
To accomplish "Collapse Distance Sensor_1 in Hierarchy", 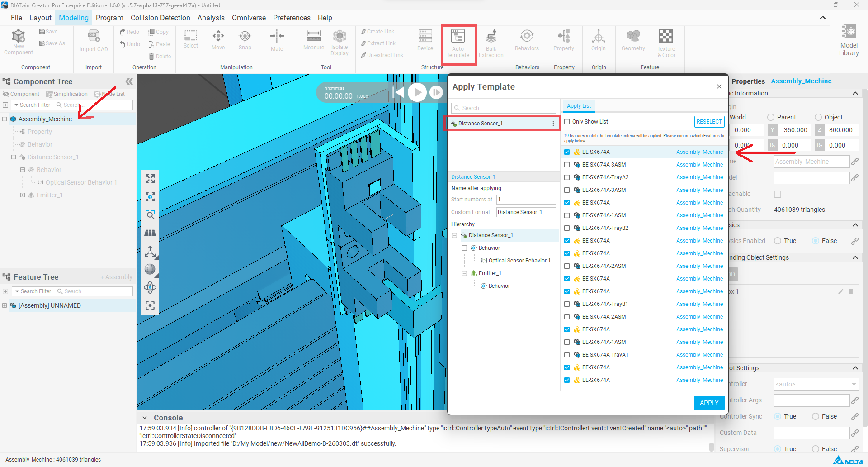I will 455,235.
